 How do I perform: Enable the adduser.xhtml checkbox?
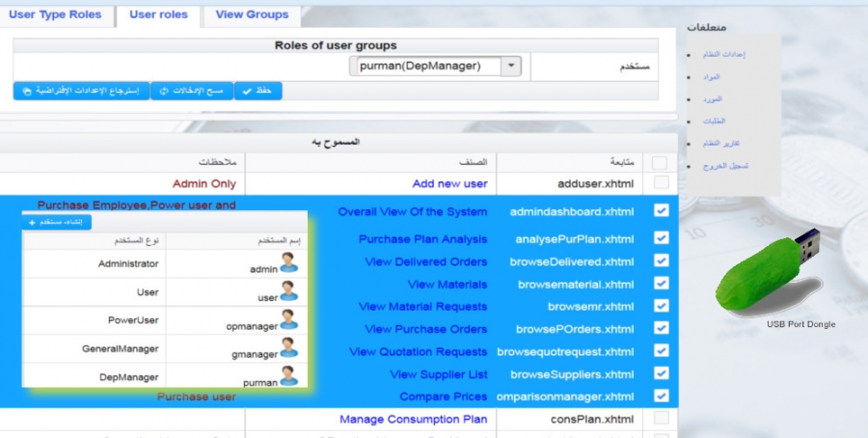[x=661, y=182]
